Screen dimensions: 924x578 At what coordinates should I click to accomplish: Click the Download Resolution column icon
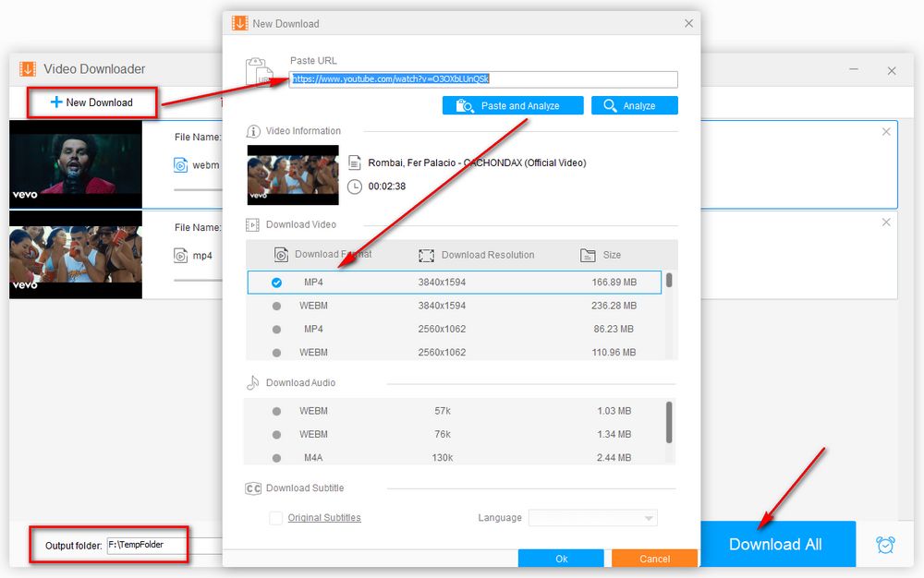pos(426,256)
